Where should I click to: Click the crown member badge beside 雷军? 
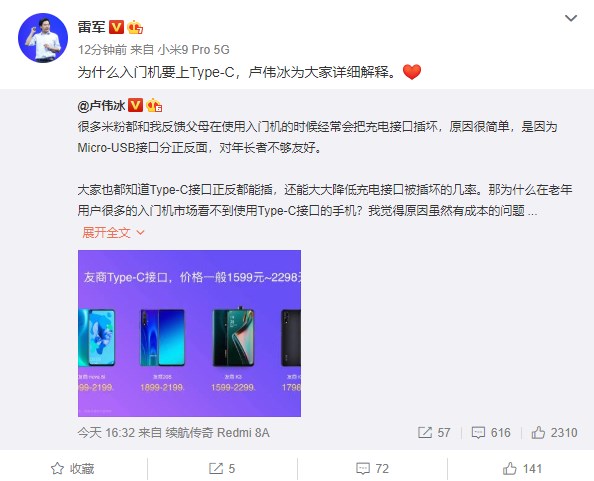(x=135, y=27)
